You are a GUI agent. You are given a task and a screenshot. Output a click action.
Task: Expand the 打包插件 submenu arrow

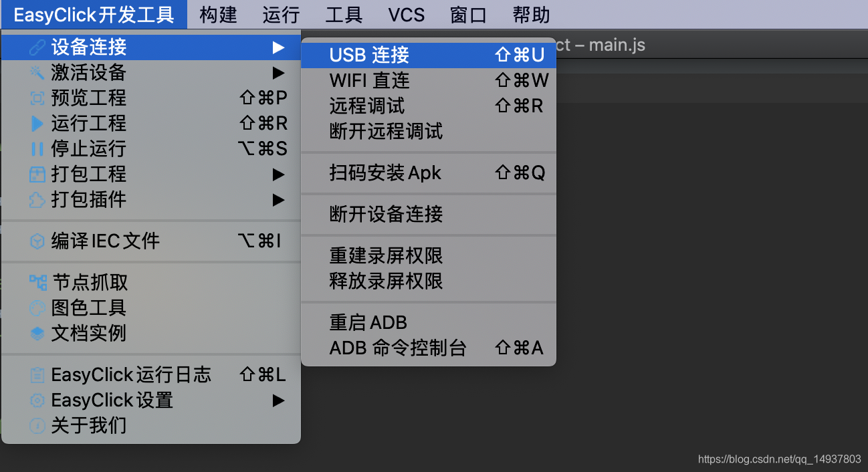click(278, 200)
